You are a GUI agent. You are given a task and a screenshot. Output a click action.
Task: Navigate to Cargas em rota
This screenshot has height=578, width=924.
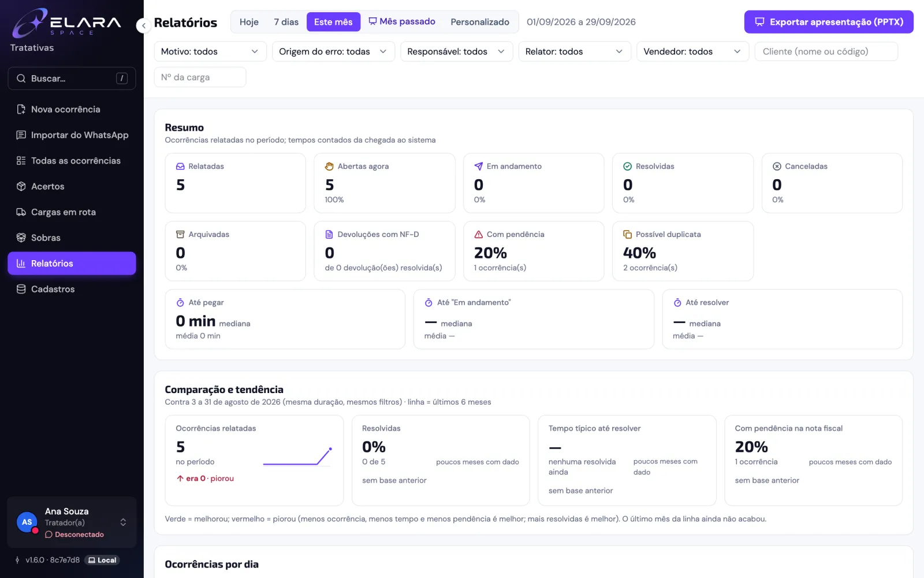click(72, 212)
